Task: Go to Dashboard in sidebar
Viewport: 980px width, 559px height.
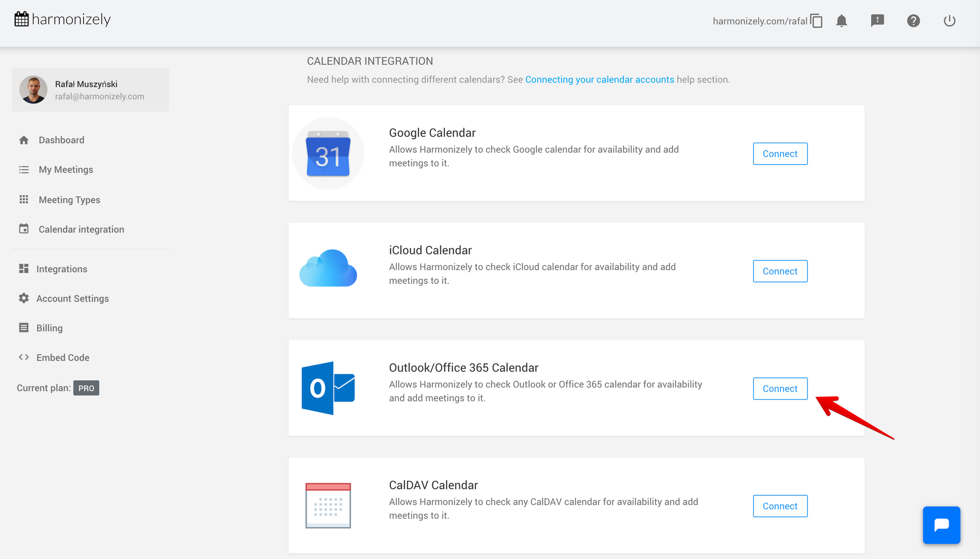Action: (x=61, y=140)
